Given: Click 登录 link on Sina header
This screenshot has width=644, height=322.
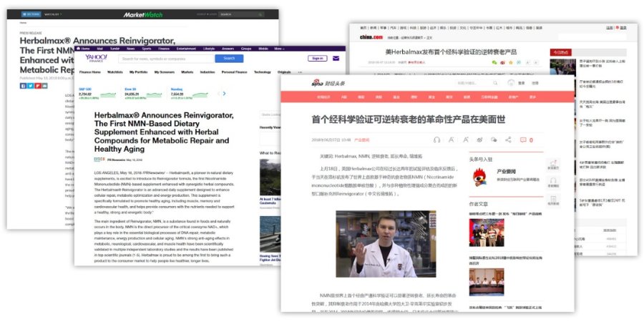Looking at the screenshot, I should pyautogui.click(x=521, y=83).
